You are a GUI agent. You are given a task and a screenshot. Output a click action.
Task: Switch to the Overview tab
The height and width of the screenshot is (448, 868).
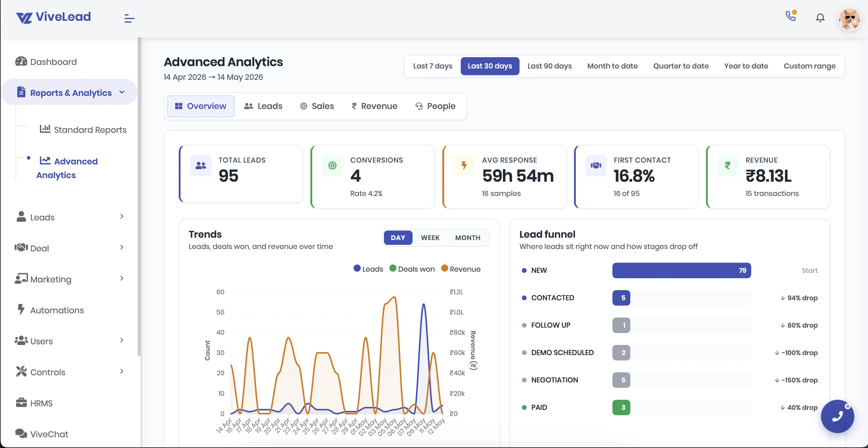[x=200, y=106]
